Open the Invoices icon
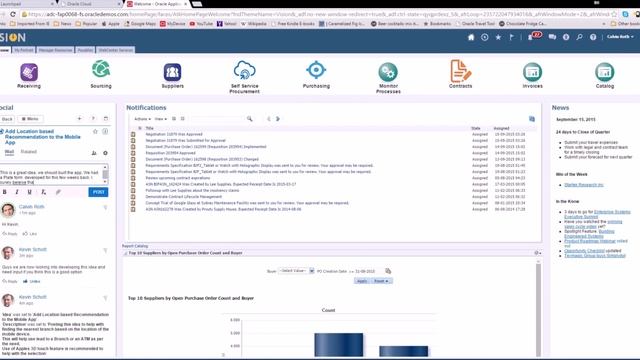Image resolution: width=640 pixels, height=360 pixels. click(x=533, y=72)
